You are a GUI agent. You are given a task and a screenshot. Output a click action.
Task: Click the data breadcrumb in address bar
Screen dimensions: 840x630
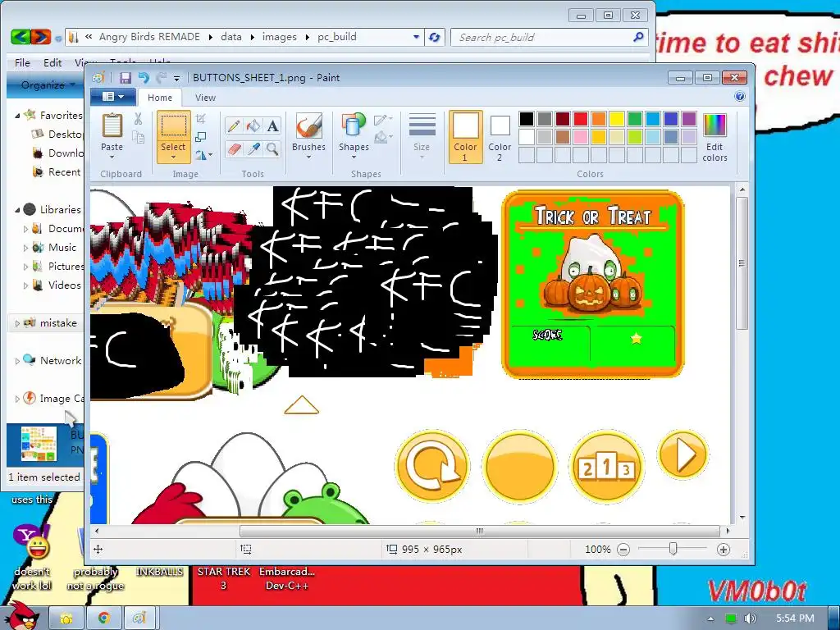pyautogui.click(x=231, y=37)
